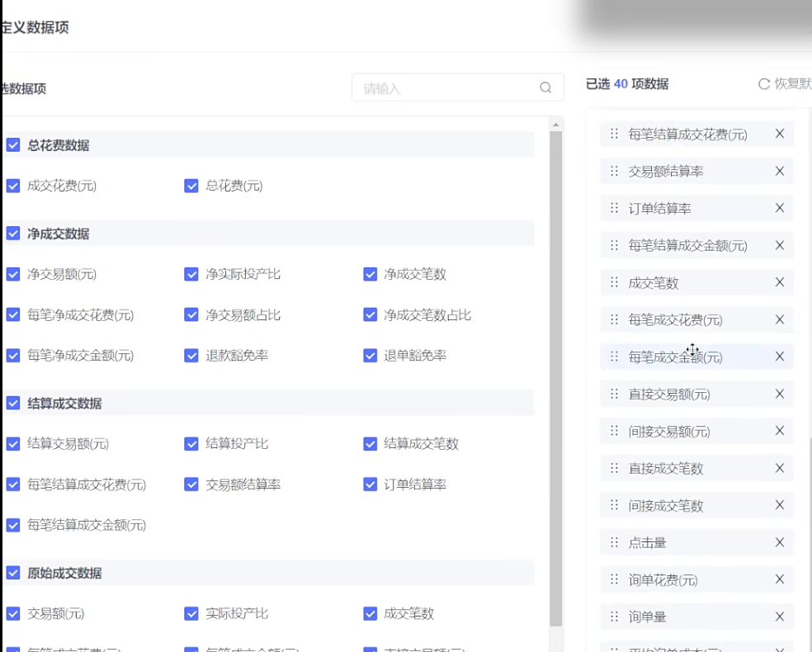
Task: Remove 每笔结算成交金额(元) from selected list
Action: (x=779, y=245)
